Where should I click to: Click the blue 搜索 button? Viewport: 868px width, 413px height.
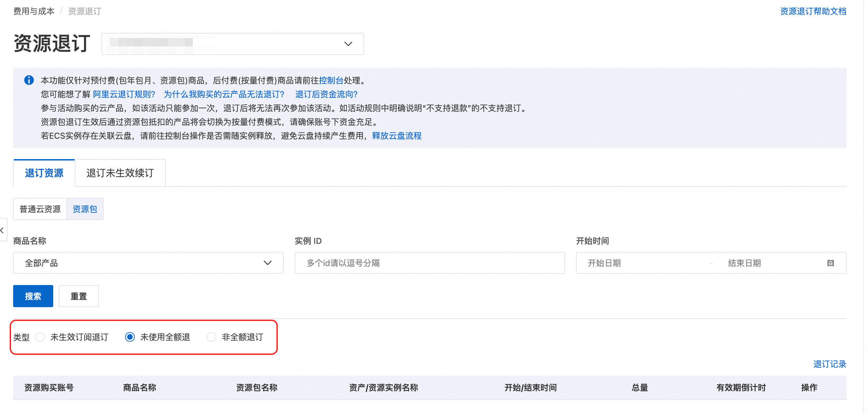tap(33, 296)
